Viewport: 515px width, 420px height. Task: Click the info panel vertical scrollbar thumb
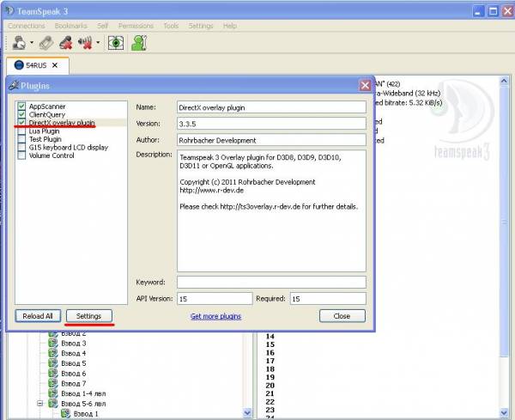(504, 222)
